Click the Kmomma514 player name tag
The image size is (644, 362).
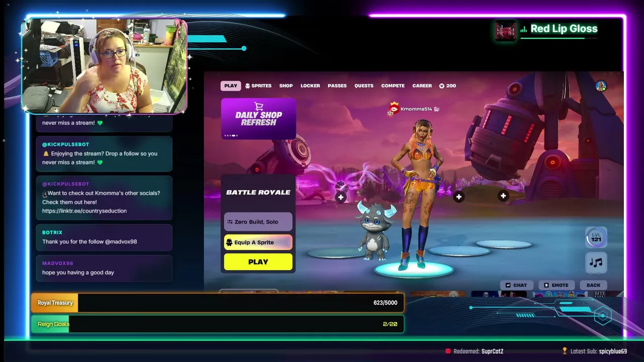[416, 109]
